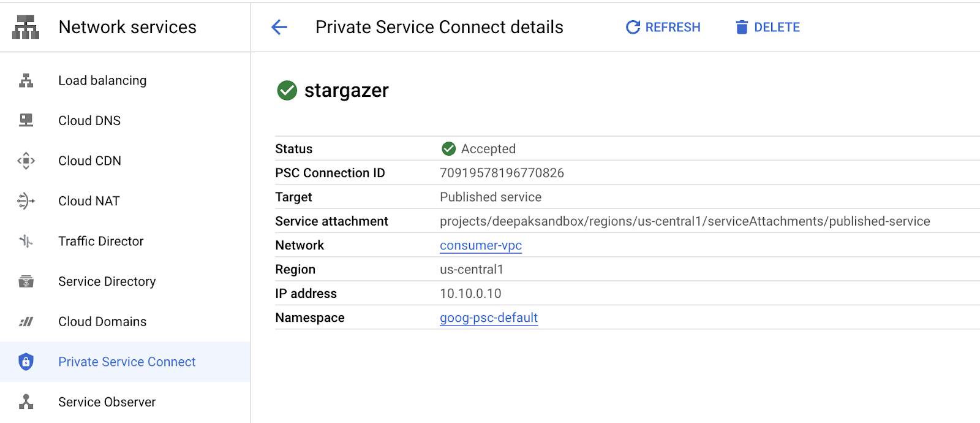Select the stargazer connection title
The image size is (980, 423).
point(346,90)
